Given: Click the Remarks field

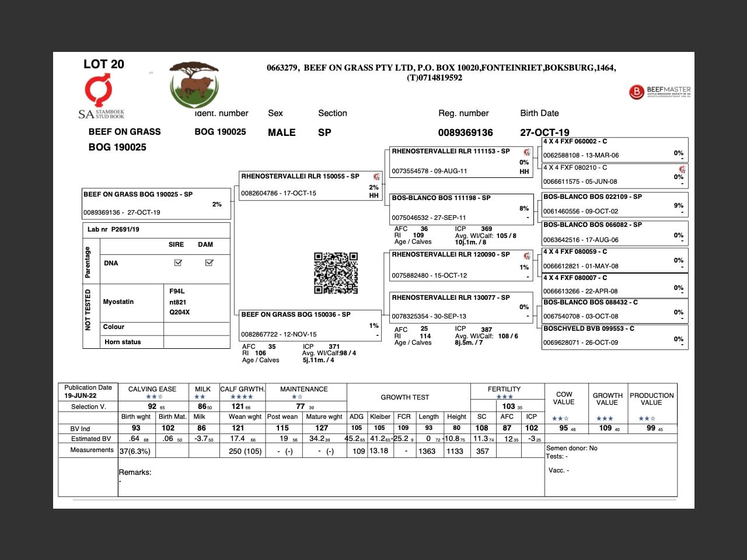Looking at the screenshot, I should click(135, 473).
